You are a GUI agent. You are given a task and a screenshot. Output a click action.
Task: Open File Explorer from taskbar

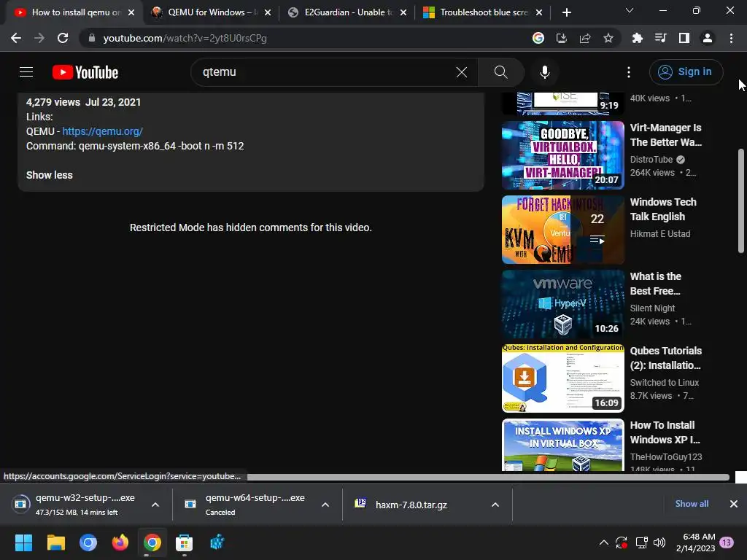55,542
